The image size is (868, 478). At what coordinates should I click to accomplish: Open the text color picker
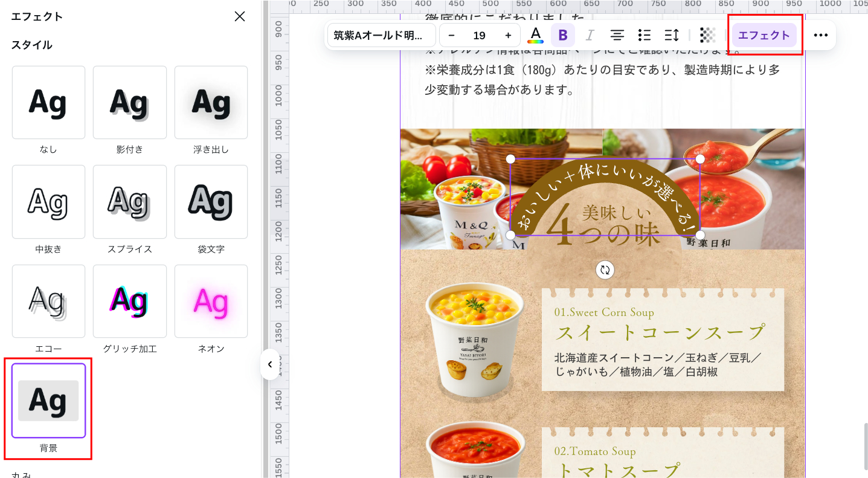(x=535, y=35)
